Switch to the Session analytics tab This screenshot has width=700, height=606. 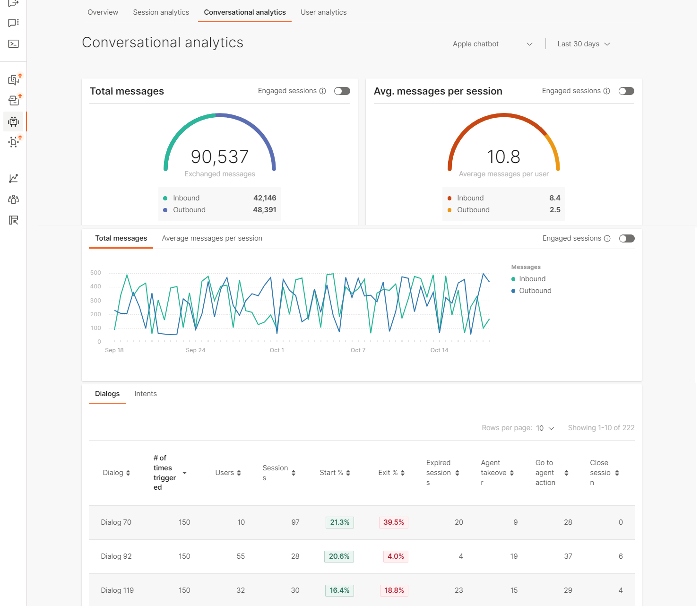(161, 12)
